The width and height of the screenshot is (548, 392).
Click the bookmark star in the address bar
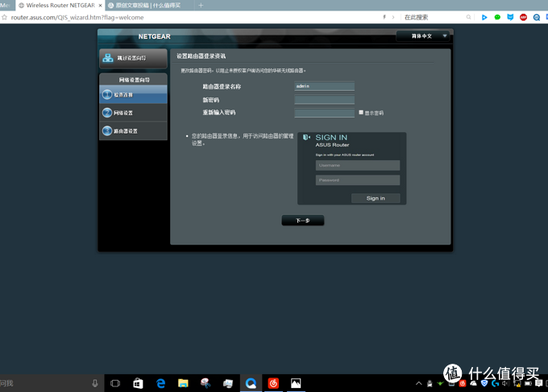click(4, 17)
